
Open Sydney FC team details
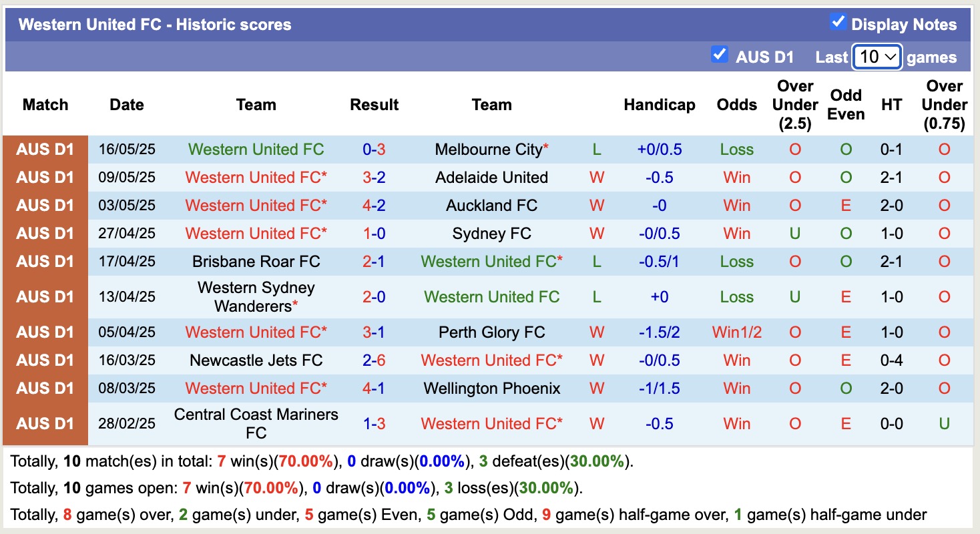(x=491, y=234)
